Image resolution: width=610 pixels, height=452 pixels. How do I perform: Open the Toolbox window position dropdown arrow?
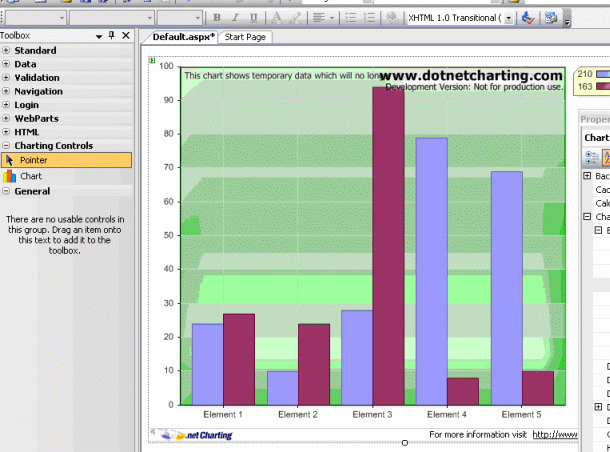click(99, 36)
